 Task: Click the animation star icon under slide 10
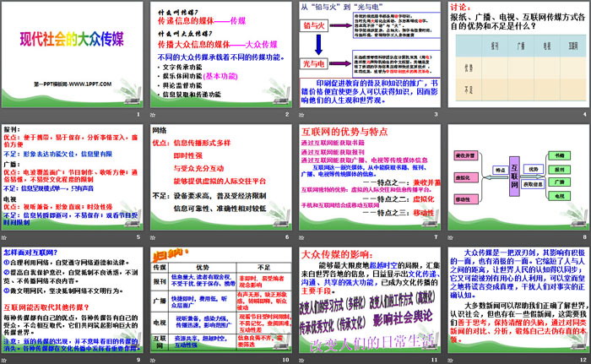tap(153, 361)
